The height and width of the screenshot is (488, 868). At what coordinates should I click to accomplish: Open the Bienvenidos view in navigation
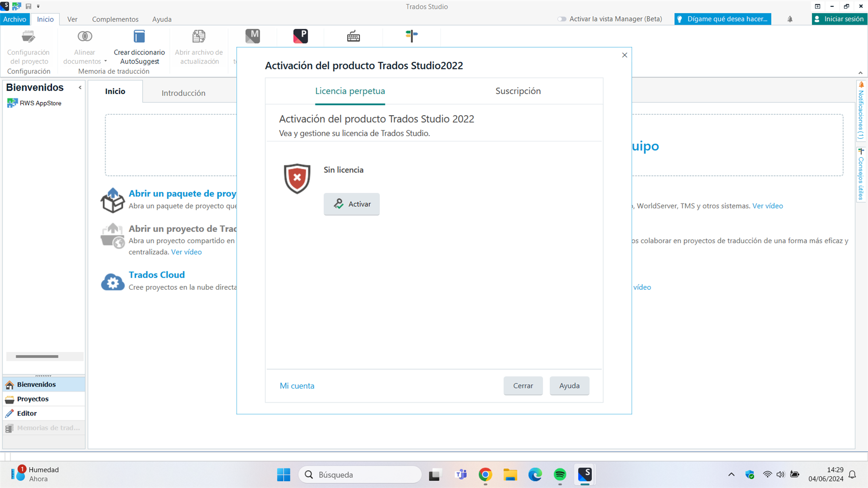[44, 384]
